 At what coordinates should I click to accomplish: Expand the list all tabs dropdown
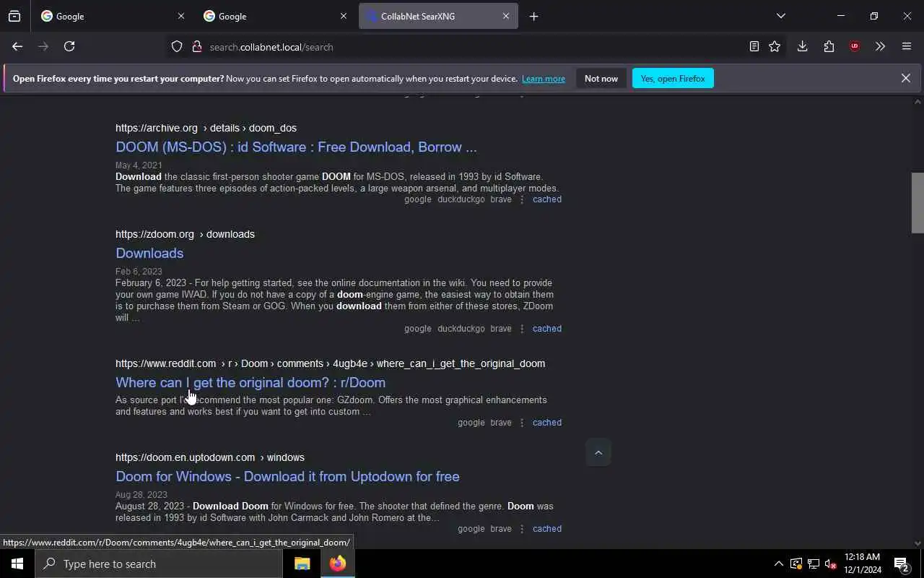tap(780, 16)
